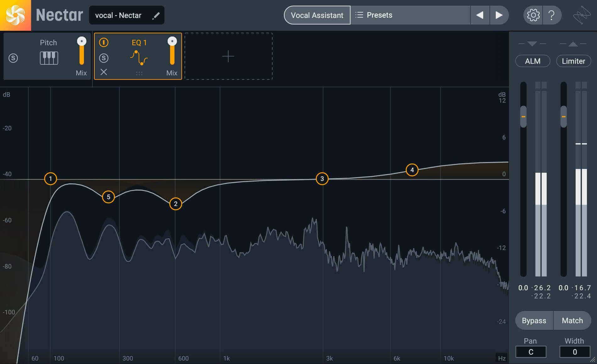Select the EQ 1 module label

tap(139, 42)
